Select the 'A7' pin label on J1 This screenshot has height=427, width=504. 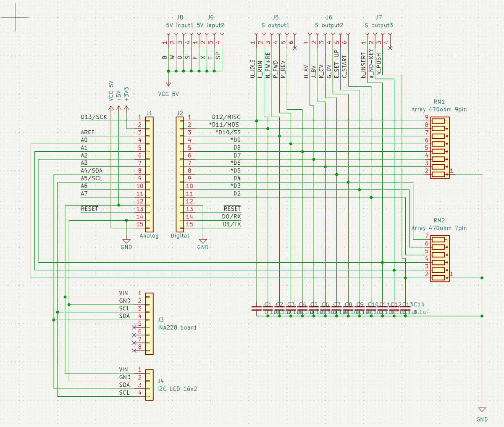[x=84, y=194]
